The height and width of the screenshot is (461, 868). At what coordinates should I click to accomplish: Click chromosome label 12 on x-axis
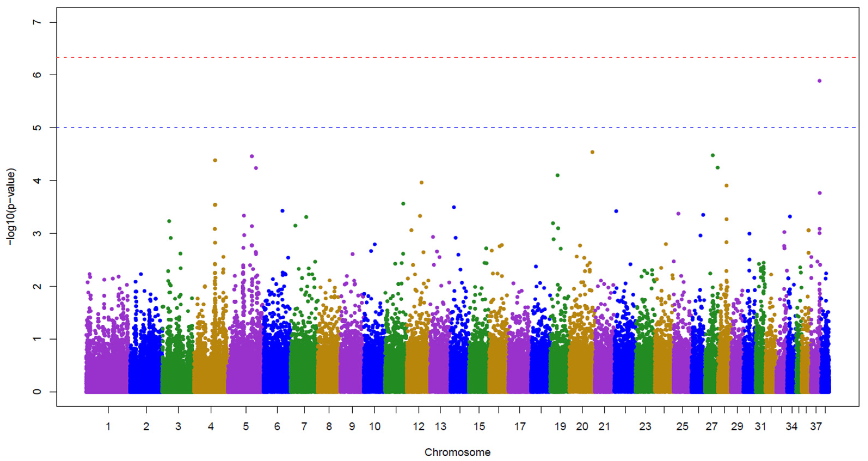(x=418, y=427)
